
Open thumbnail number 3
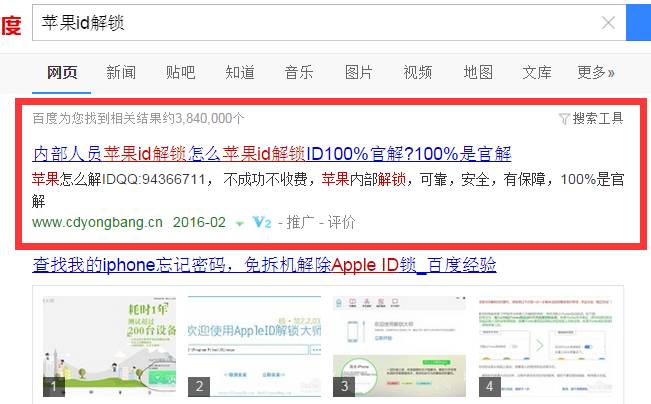tap(399, 346)
